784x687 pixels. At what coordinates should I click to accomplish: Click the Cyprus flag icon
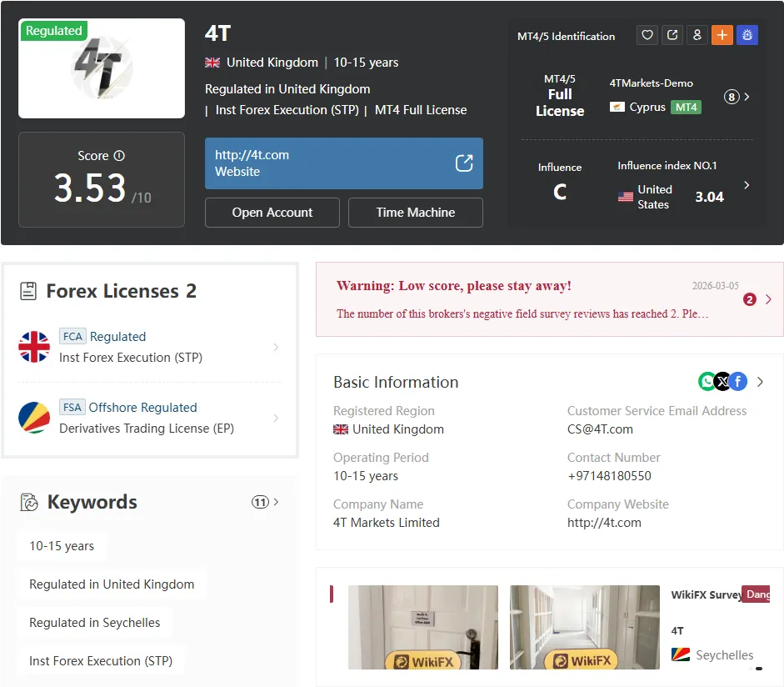(x=617, y=107)
